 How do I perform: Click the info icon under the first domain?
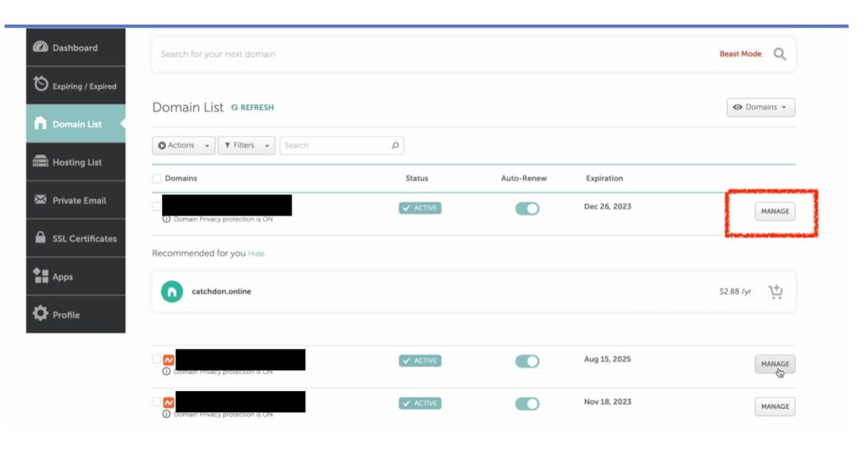166,219
